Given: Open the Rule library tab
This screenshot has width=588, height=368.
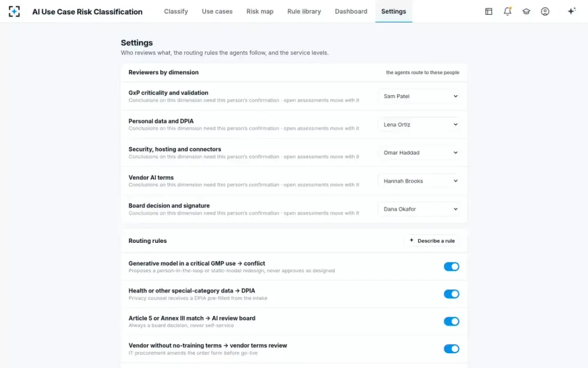Looking at the screenshot, I should pos(304,11).
